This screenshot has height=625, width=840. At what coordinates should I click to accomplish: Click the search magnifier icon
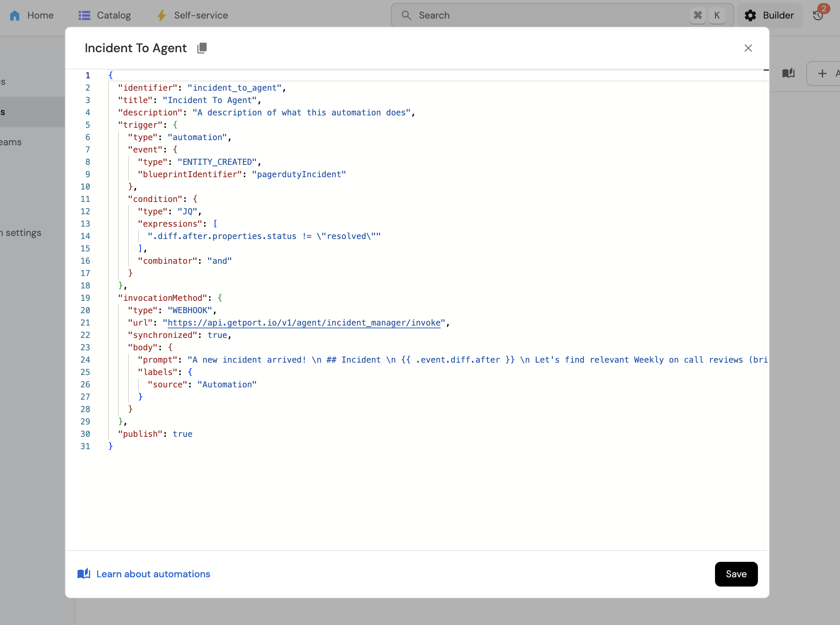[x=406, y=15]
